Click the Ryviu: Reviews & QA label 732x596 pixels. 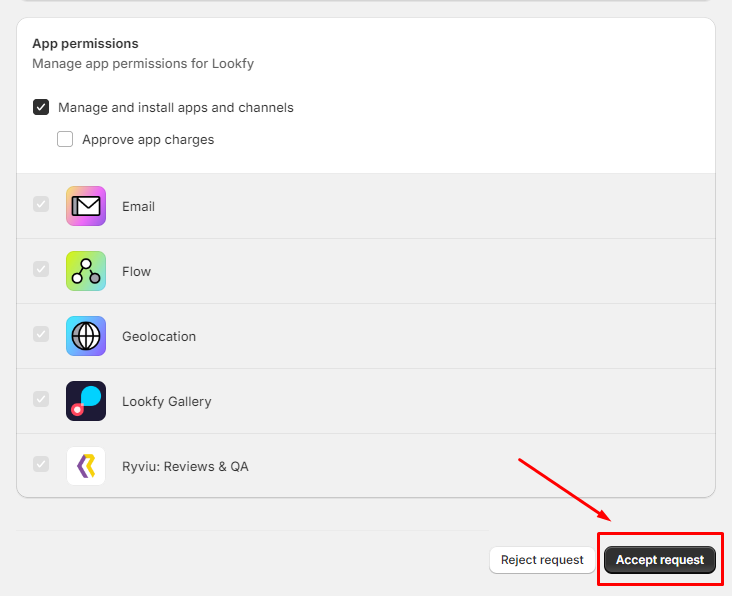pyautogui.click(x=185, y=466)
